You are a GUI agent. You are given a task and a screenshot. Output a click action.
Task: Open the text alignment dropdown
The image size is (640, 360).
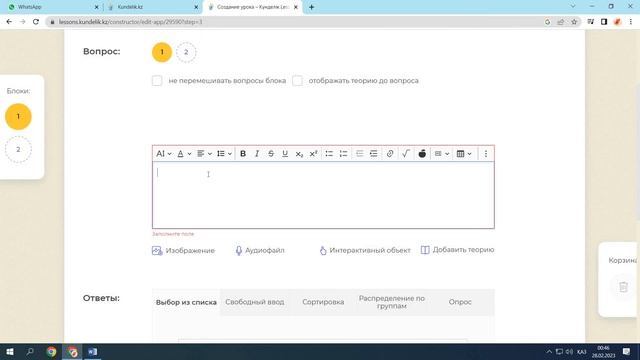click(x=204, y=154)
